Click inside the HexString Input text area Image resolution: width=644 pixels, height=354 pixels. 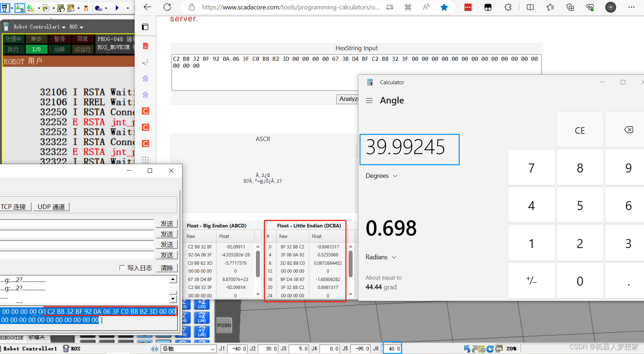point(356,72)
